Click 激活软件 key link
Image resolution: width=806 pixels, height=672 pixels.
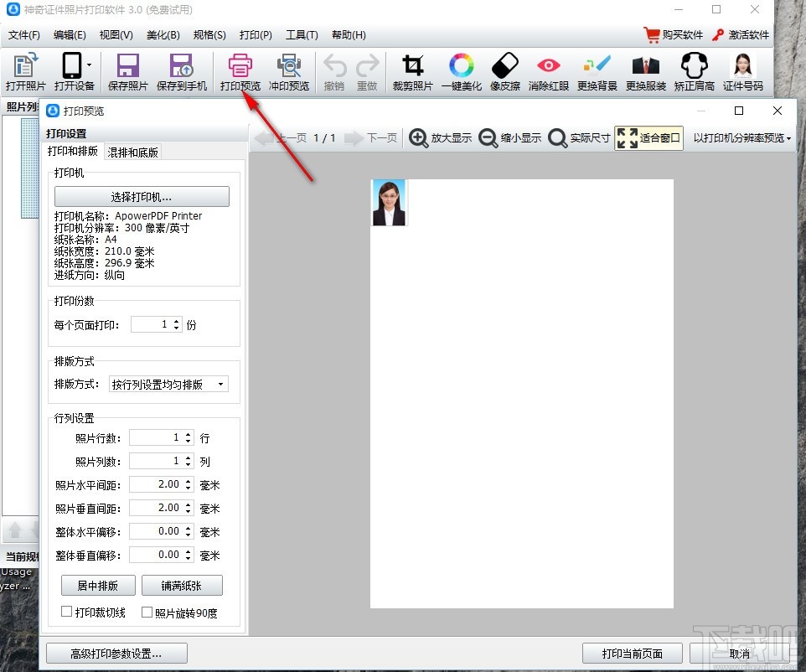click(741, 35)
